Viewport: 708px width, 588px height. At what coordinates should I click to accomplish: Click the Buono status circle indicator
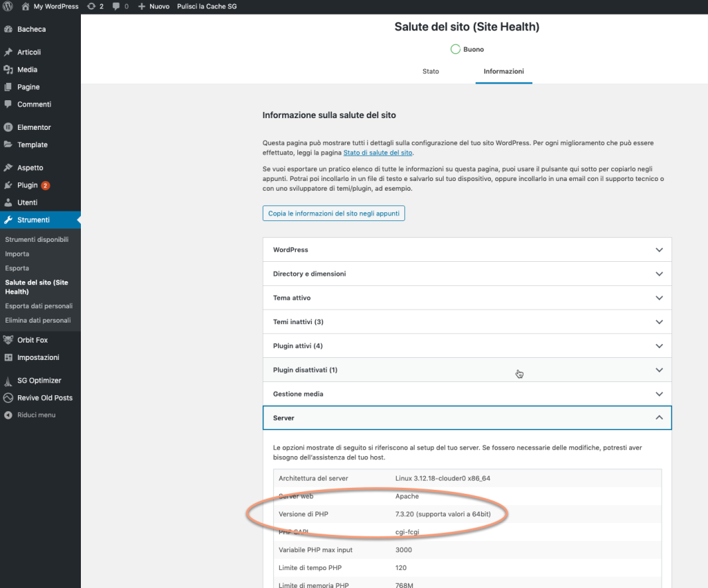[x=455, y=49]
